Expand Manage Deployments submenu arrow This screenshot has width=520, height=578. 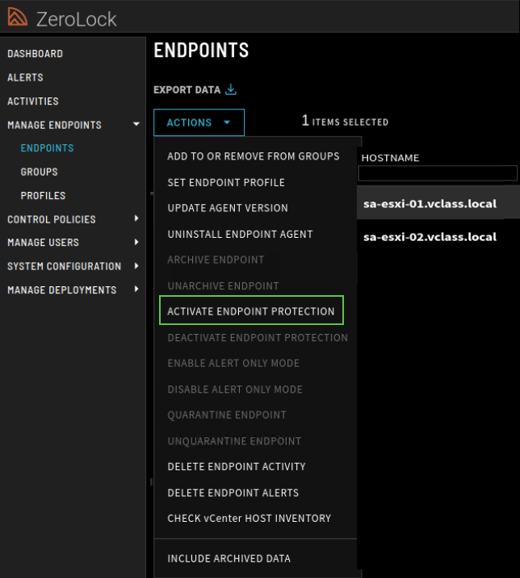pyautogui.click(x=136, y=289)
